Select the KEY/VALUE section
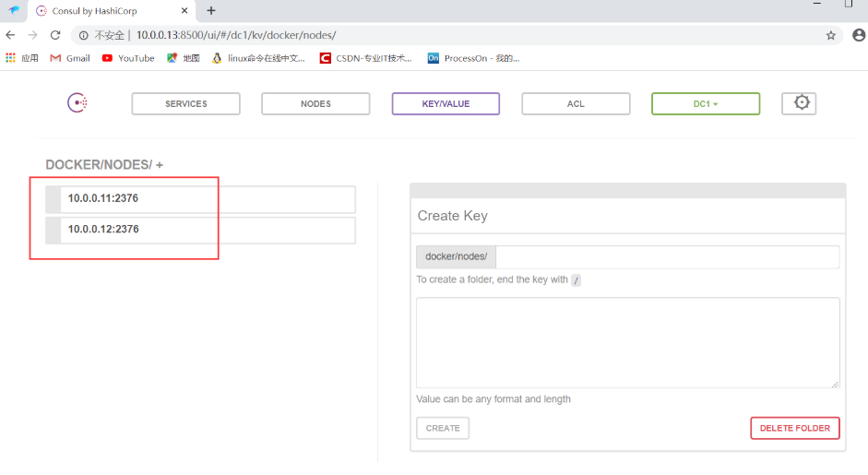The height and width of the screenshot is (475, 868). 446,103
